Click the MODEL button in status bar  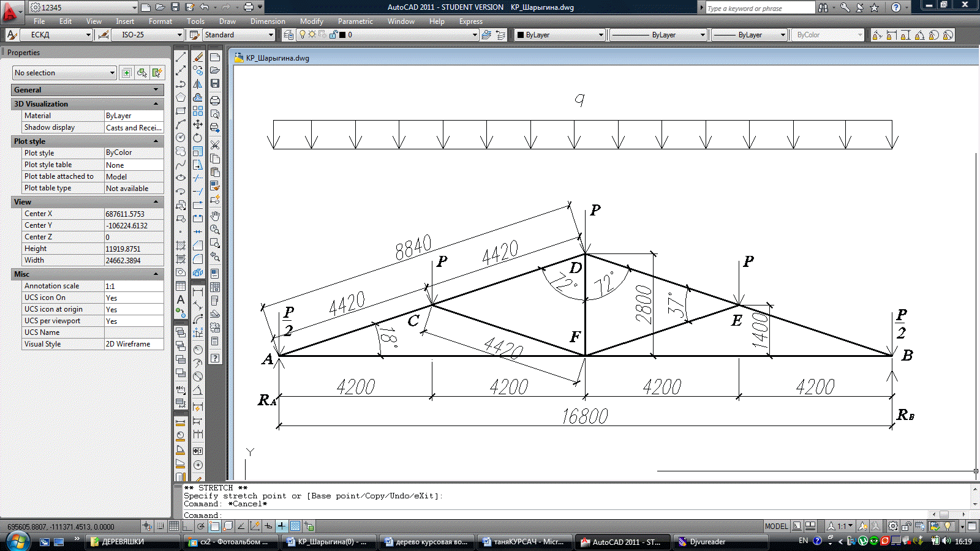776,526
